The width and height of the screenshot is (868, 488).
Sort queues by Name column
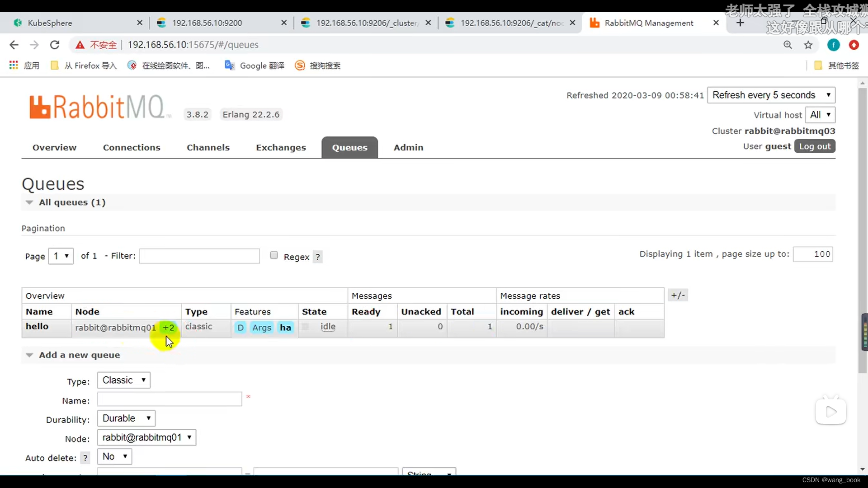[39, 312]
